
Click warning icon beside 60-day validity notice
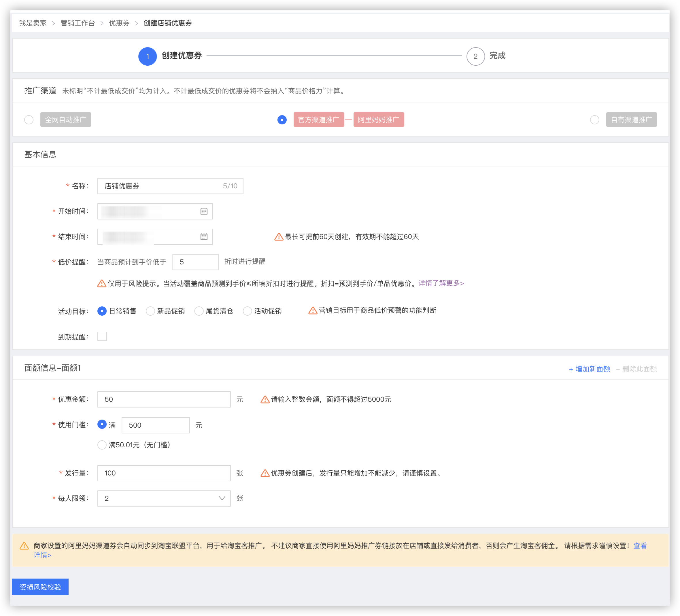(279, 237)
